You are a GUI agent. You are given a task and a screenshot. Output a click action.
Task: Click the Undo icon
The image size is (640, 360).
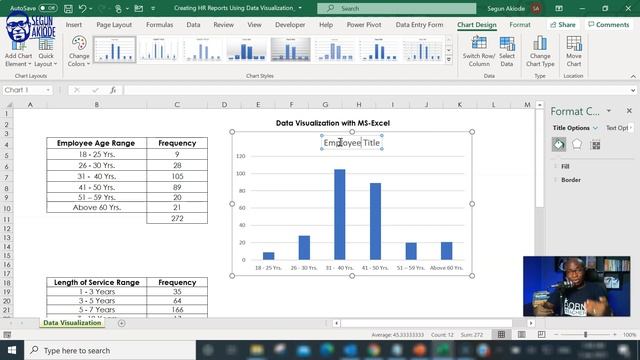coord(82,8)
